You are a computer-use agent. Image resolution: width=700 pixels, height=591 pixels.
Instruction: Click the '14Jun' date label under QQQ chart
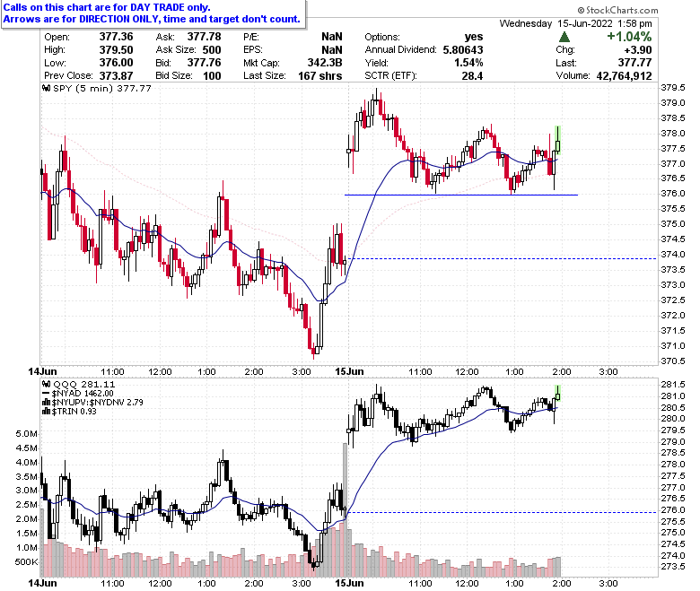[x=42, y=584]
